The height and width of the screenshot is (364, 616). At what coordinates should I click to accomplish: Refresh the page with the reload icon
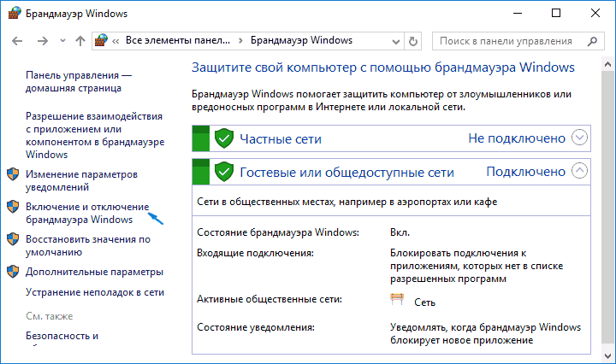coord(413,41)
